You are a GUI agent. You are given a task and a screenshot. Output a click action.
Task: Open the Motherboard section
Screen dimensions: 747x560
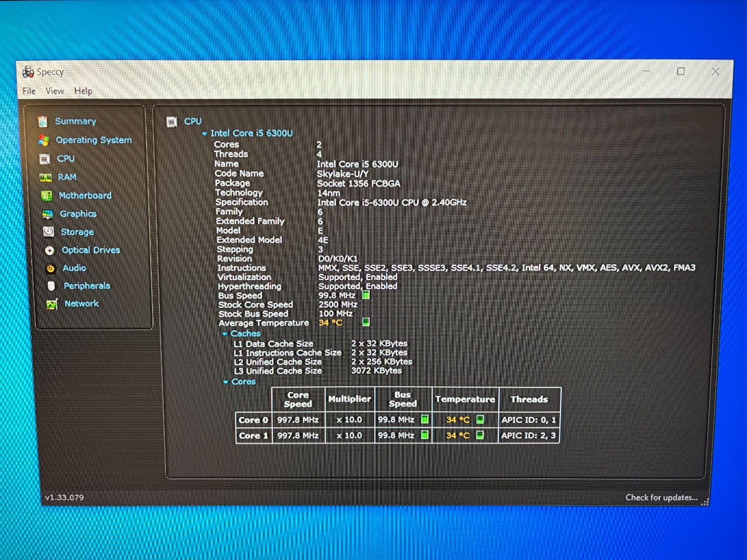[x=85, y=196]
